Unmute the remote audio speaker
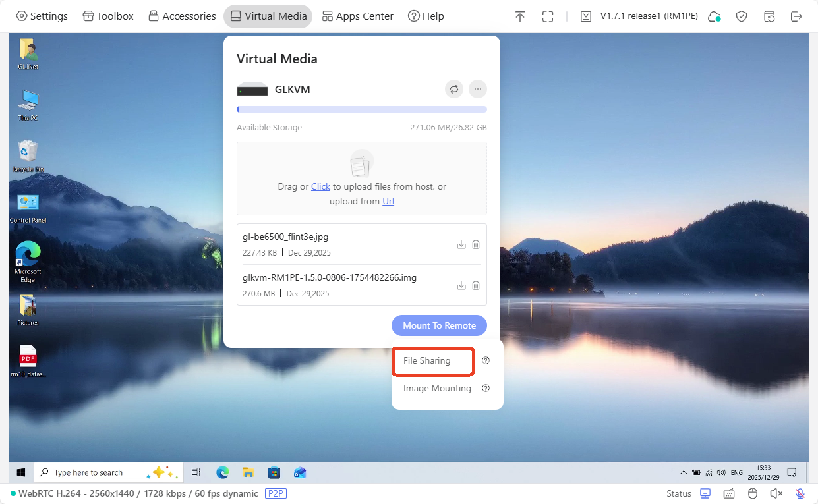This screenshot has height=504, width=818. pyautogui.click(x=776, y=493)
